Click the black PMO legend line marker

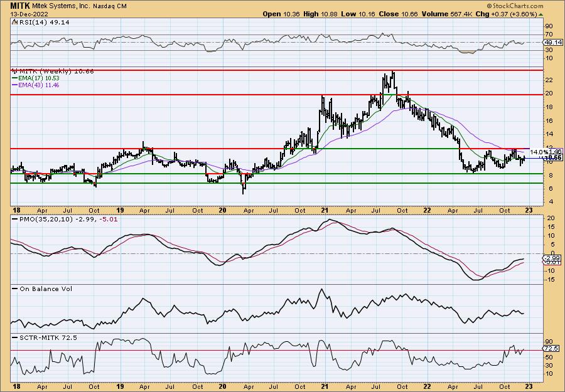point(14,220)
